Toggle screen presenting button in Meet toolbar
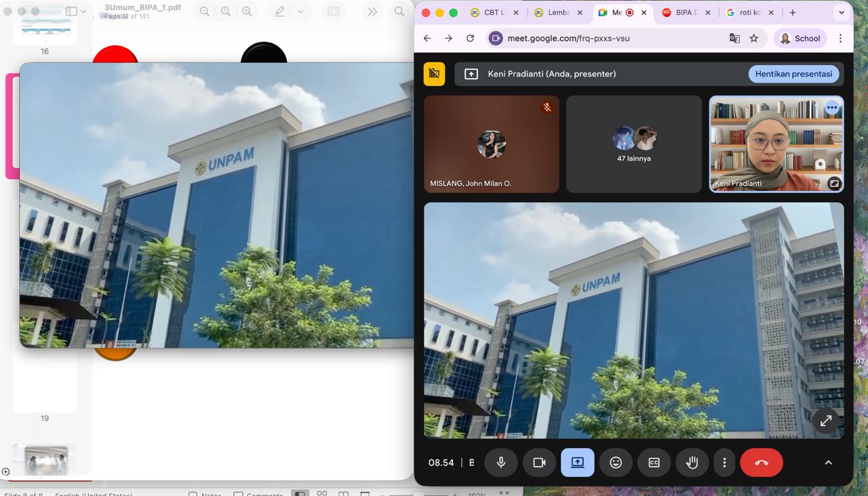 578,463
